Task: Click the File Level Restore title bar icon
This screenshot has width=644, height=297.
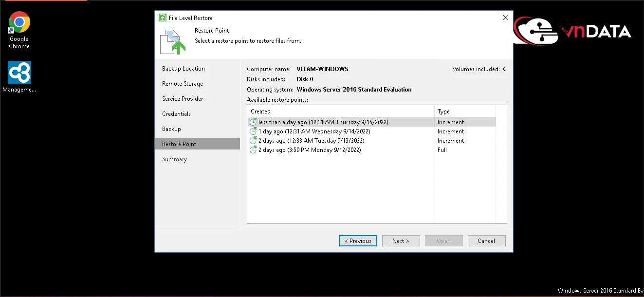Action: click(x=163, y=18)
